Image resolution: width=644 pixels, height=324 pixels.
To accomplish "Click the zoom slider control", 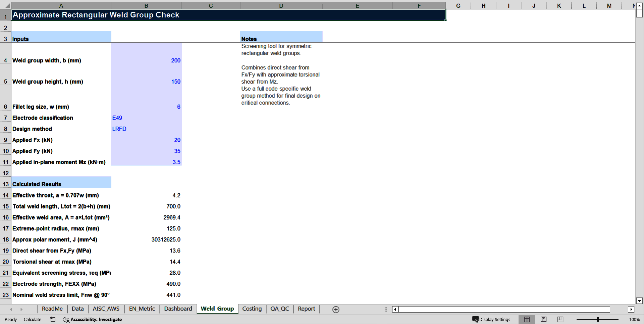I will 598,319.
